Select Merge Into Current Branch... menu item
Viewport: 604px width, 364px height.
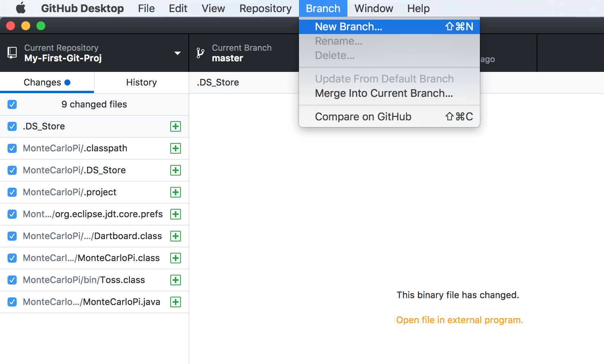click(389, 93)
